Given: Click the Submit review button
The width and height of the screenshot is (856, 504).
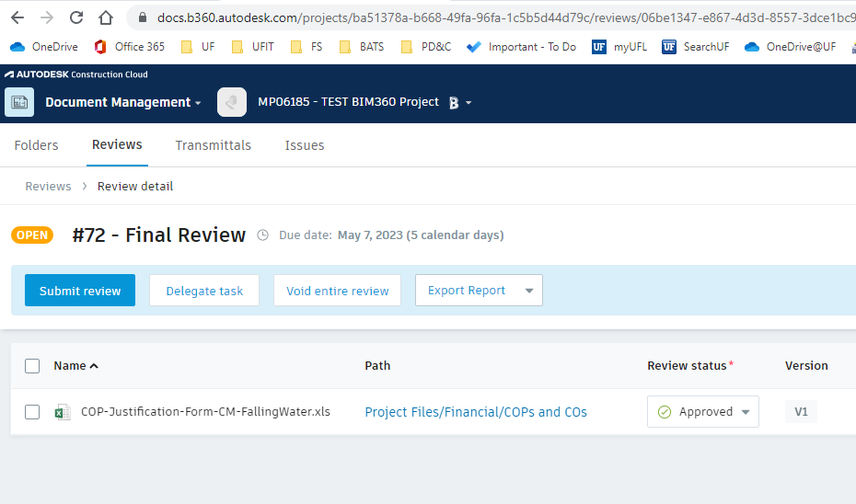Looking at the screenshot, I should [80, 291].
